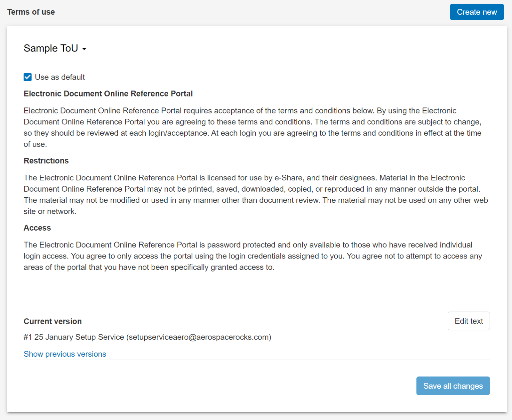Save all changes to the terms
This screenshot has height=420, width=512.
tap(453, 386)
